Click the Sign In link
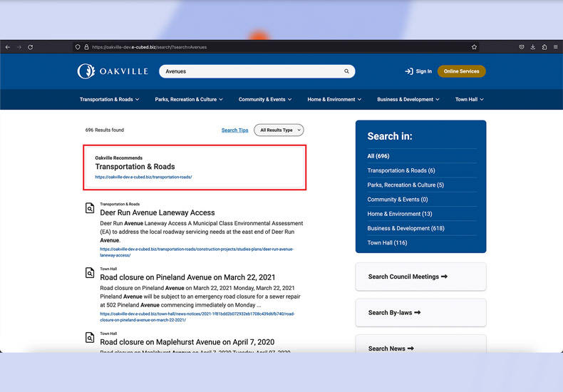Image resolution: width=563 pixels, height=392 pixels. click(418, 71)
